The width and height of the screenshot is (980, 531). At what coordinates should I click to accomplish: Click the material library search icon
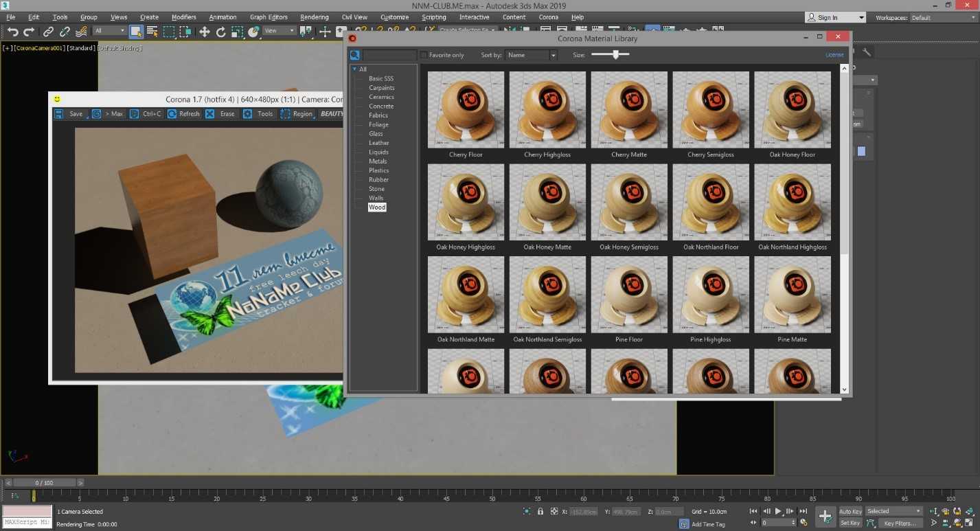[355, 55]
